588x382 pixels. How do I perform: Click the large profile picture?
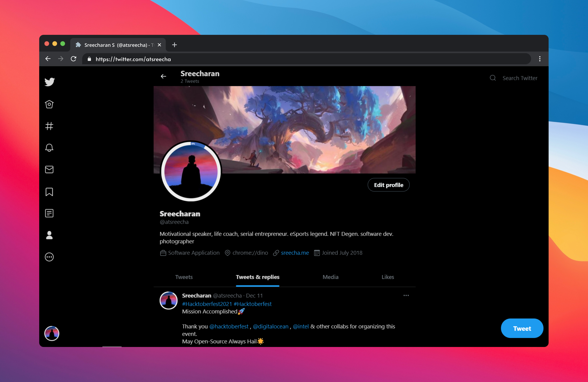tap(191, 171)
